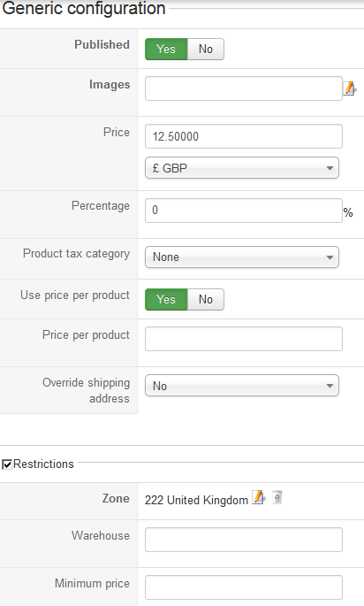Click the Price field showing 12.50000
The height and width of the screenshot is (606, 364).
[x=244, y=136]
